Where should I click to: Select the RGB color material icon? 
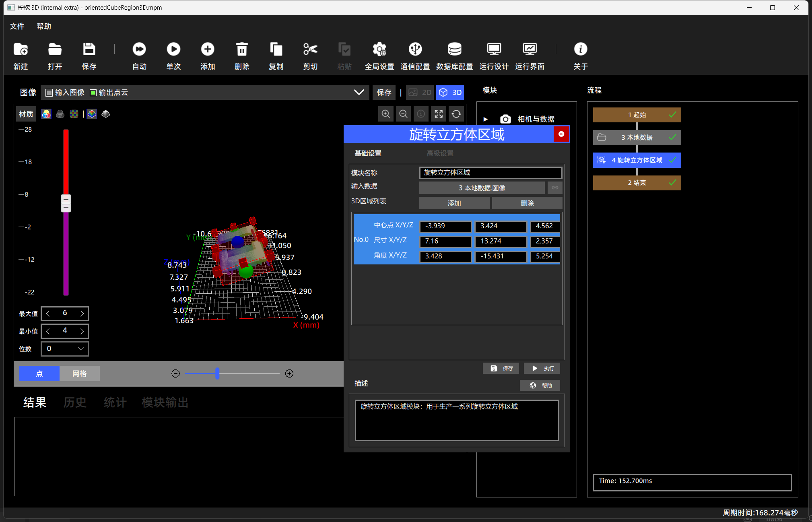[x=46, y=114]
